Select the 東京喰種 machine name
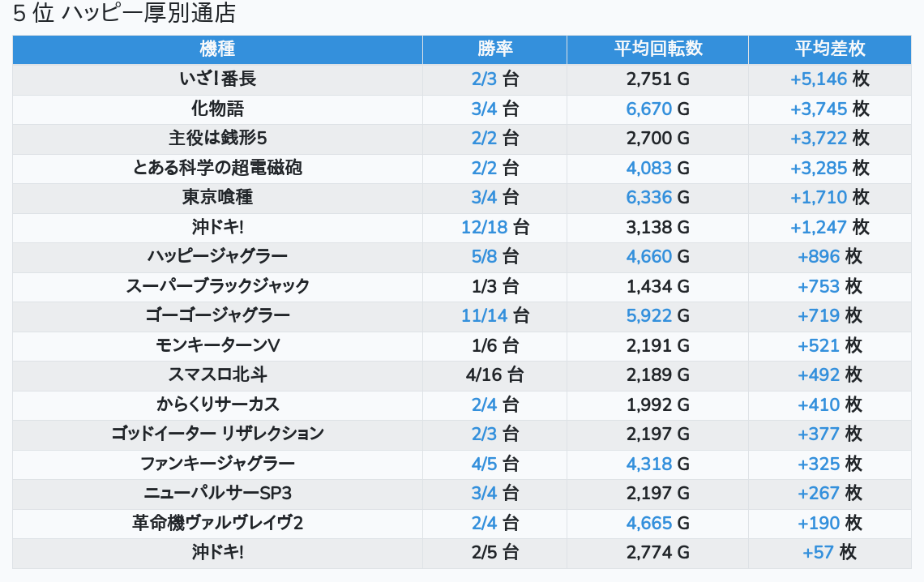 pyautogui.click(x=217, y=197)
